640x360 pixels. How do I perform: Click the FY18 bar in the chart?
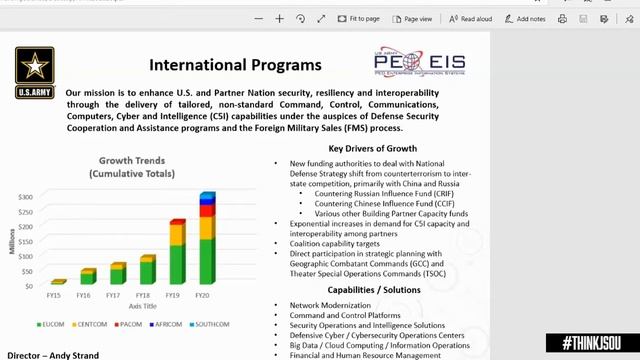pyautogui.click(x=148, y=269)
